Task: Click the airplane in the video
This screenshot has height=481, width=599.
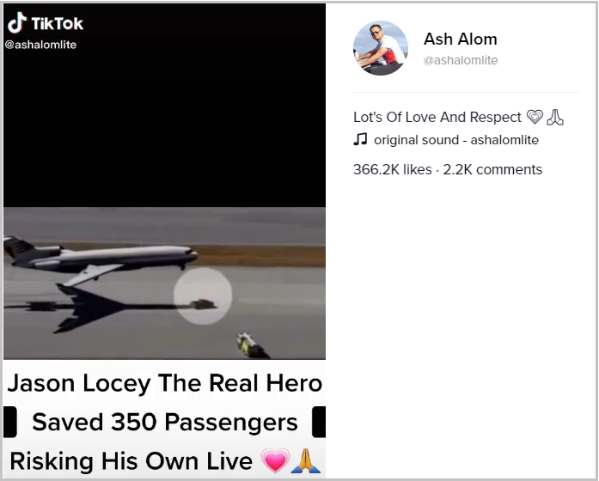Action: [101, 261]
